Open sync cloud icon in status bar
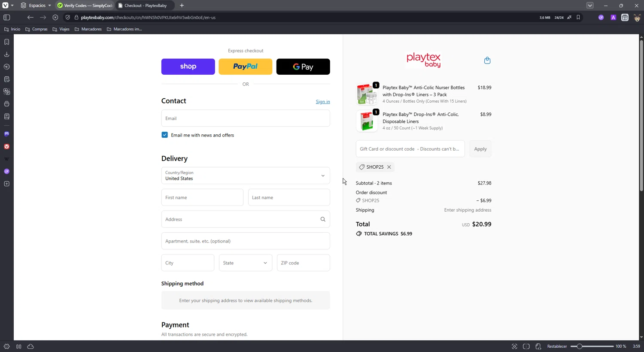Screen dimensions: 644x352 (30, 346)
